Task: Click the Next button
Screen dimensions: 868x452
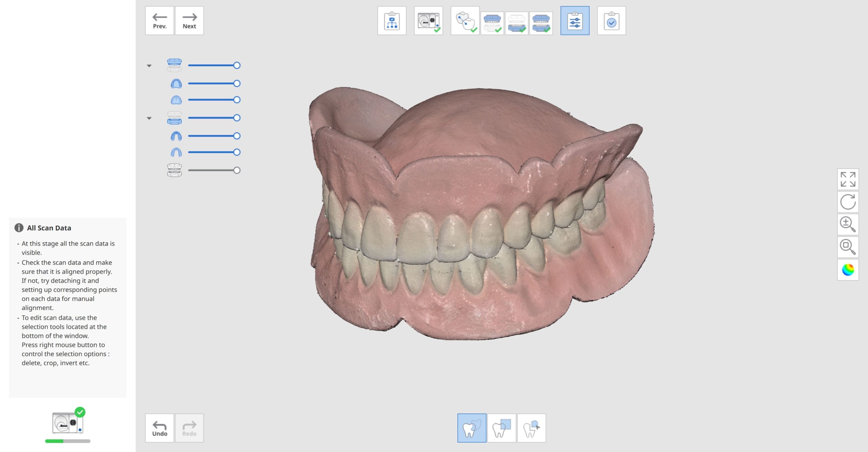Action: (189, 21)
